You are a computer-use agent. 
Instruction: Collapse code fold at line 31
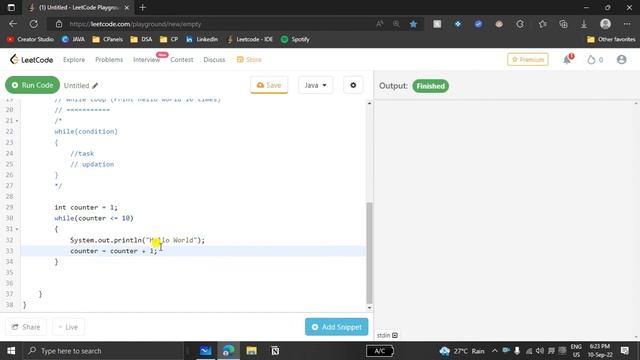(x=17, y=229)
